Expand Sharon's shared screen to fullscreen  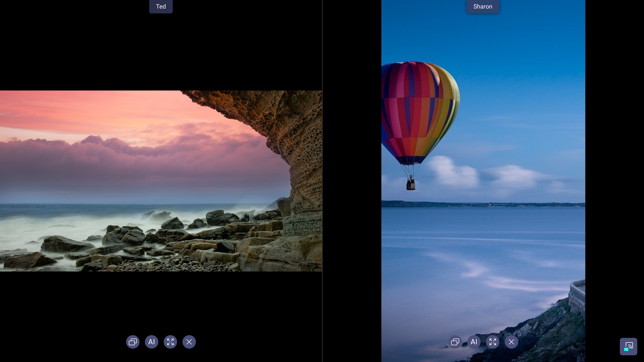[493, 342]
